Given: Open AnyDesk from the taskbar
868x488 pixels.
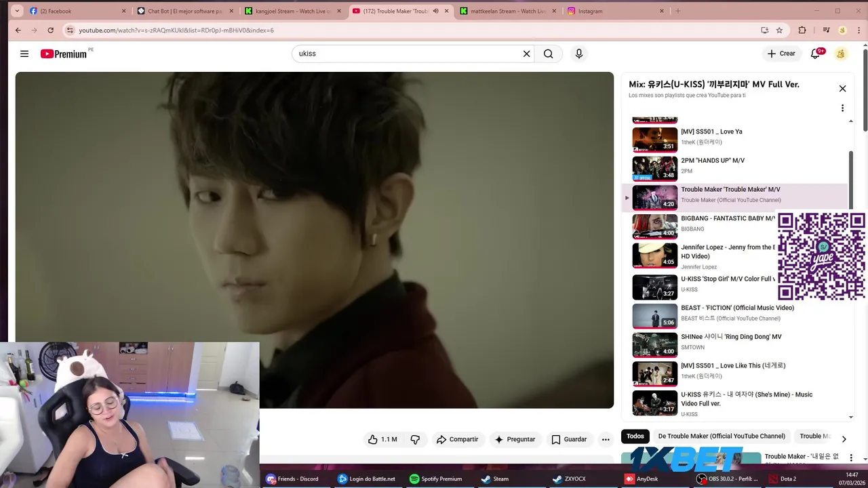Looking at the screenshot, I should click(x=642, y=479).
